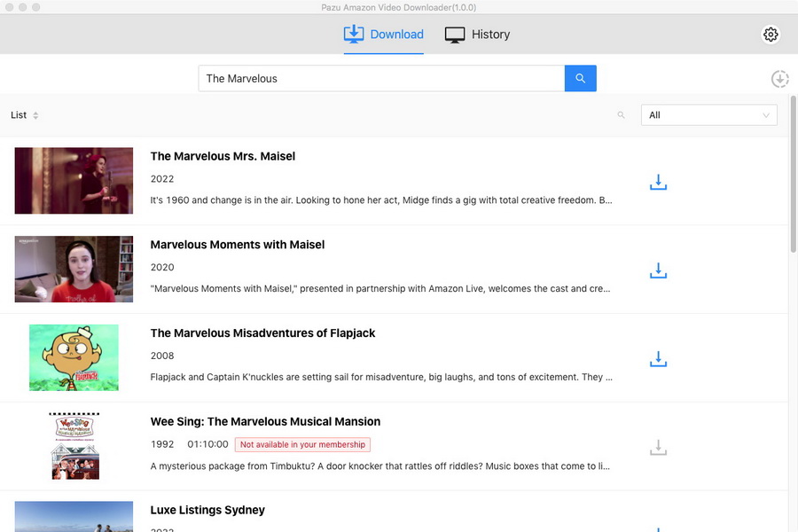Screen dimensions: 798x532
Task: Download Marvelous Moments with Maisel
Action: coord(658,270)
